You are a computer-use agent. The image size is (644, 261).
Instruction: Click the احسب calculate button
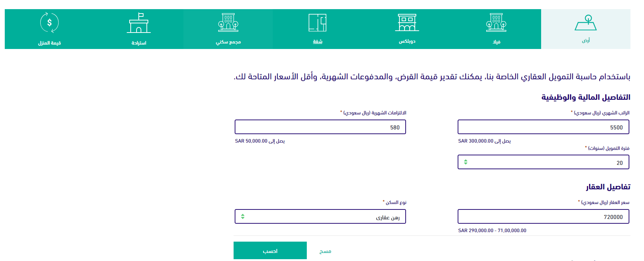[270, 250]
